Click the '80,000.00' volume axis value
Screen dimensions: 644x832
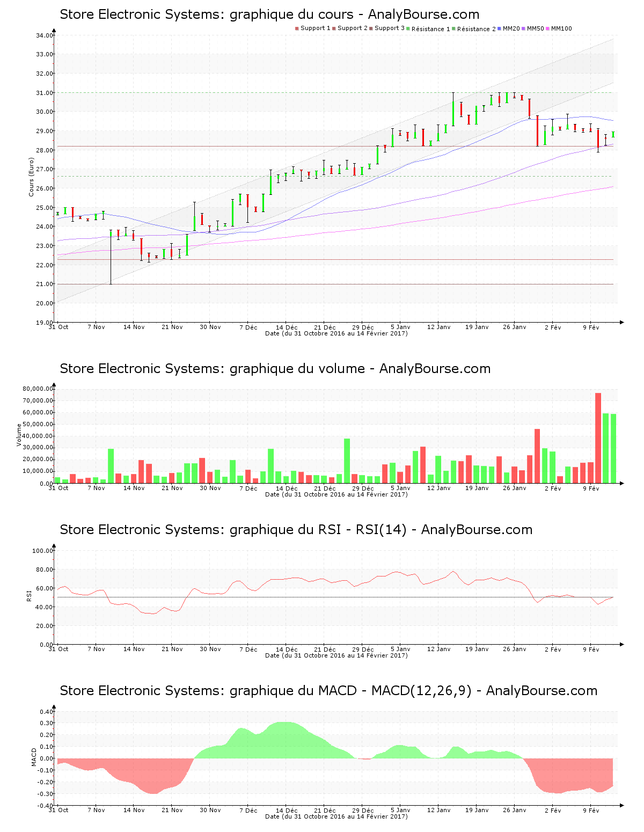click(x=38, y=389)
